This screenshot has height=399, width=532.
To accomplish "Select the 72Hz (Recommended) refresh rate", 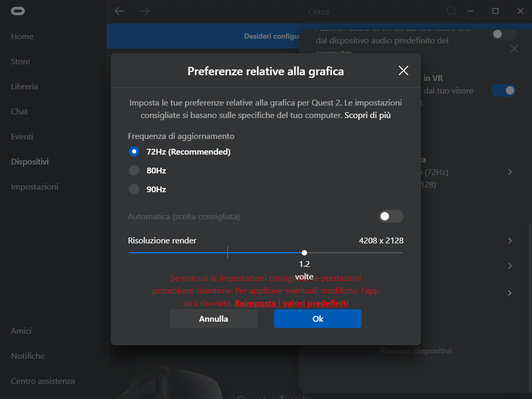I will [134, 152].
